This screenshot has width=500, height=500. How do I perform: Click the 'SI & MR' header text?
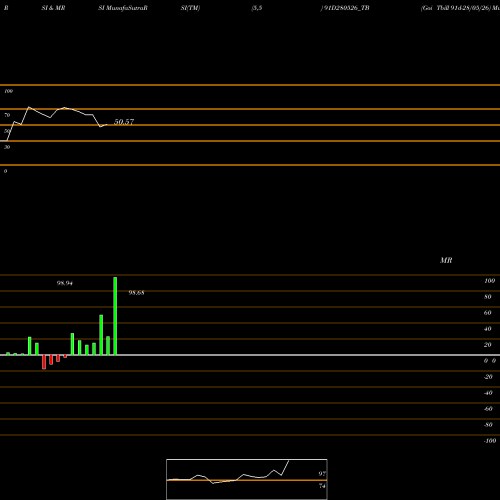53,8
